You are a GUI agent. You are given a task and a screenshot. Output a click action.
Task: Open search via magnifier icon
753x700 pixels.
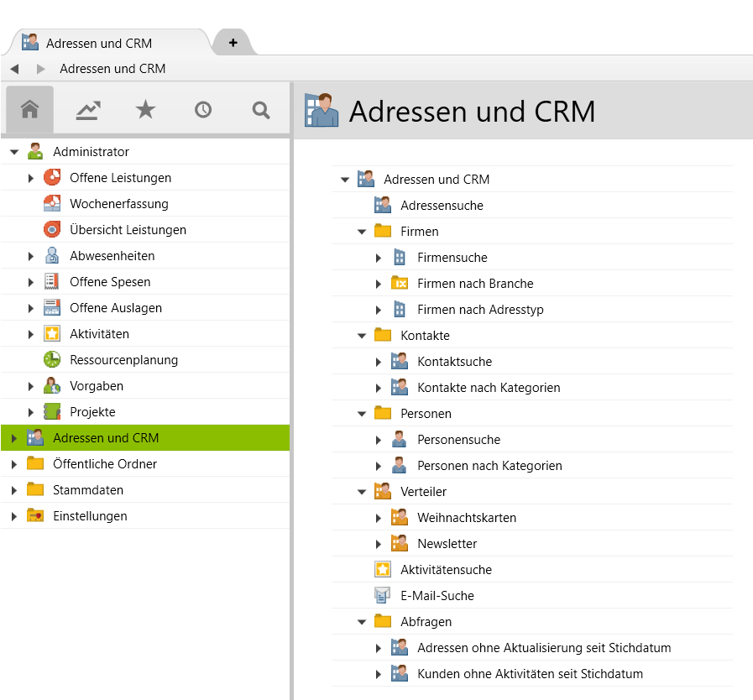click(261, 110)
